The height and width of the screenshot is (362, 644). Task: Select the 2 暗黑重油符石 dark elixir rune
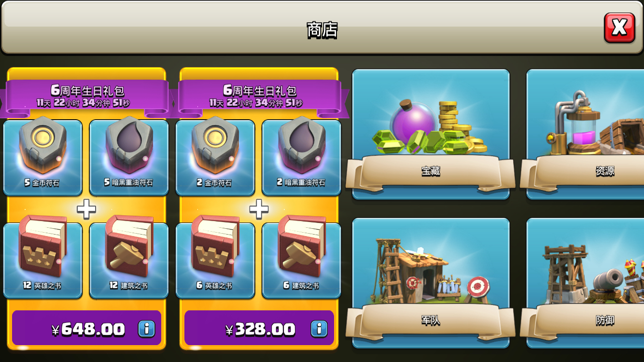tap(301, 157)
